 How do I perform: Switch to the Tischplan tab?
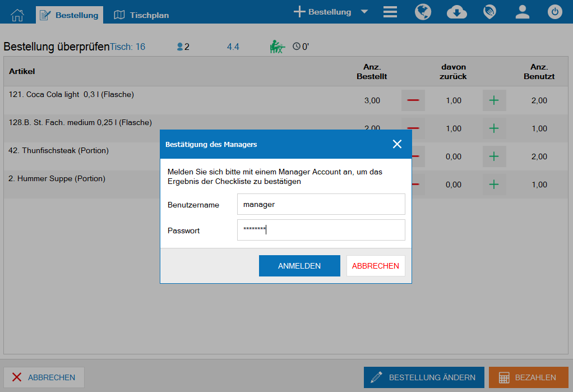tap(141, 15)
